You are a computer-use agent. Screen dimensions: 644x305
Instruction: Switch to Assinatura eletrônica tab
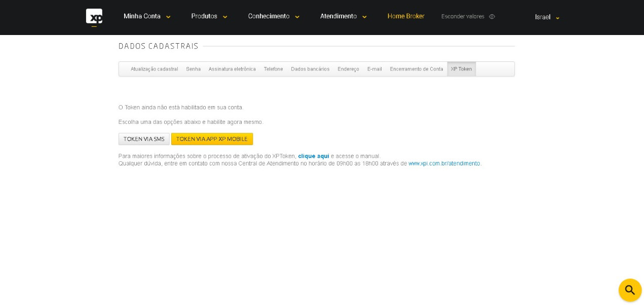pos(232,69)
